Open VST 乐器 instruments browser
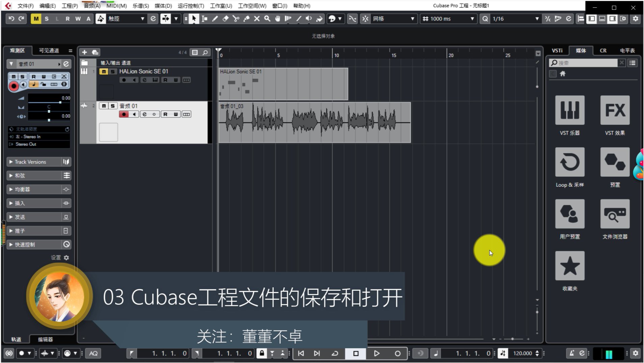 [569, 110]
